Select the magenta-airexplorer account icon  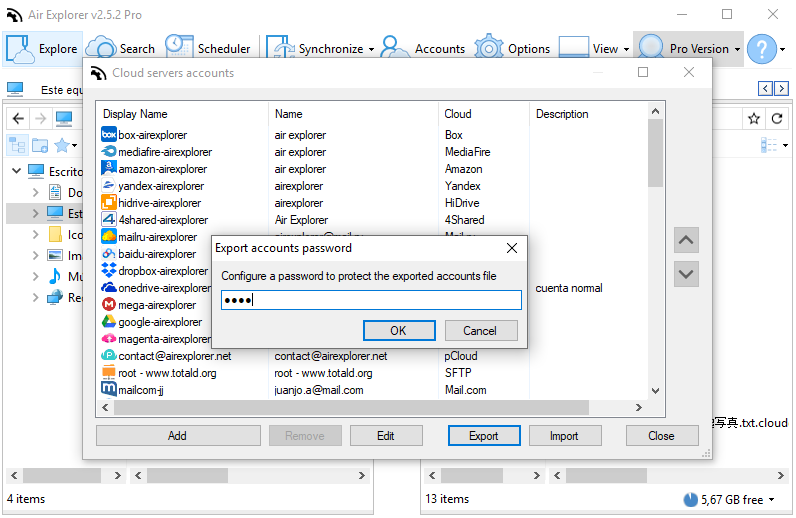pyautogui.click(x=109, y=338)
